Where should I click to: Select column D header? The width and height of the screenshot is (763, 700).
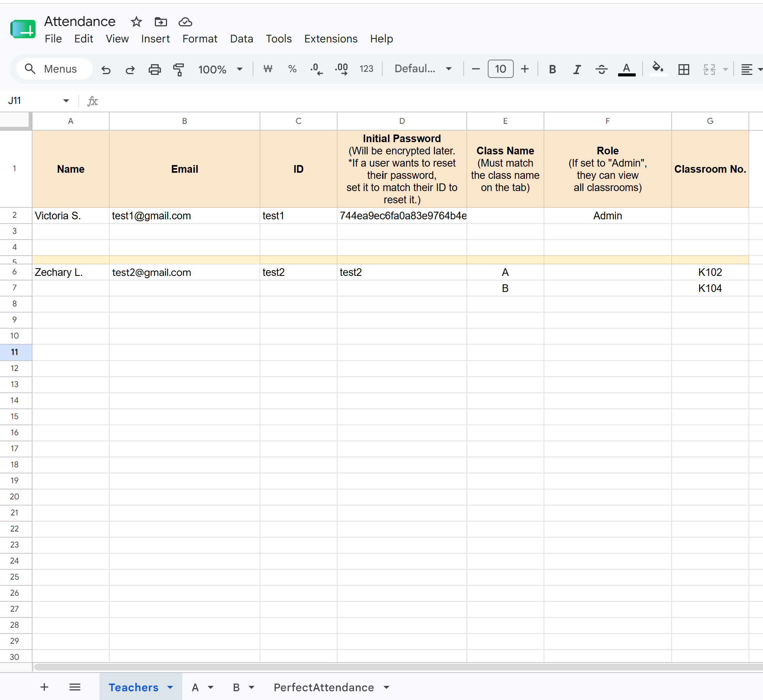(402, 121)
